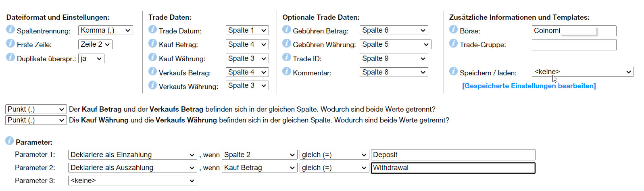Open Gespeicherte Einstellungen bearbeiten link
The image size is (644, 191).
click(x=529, y=86)
